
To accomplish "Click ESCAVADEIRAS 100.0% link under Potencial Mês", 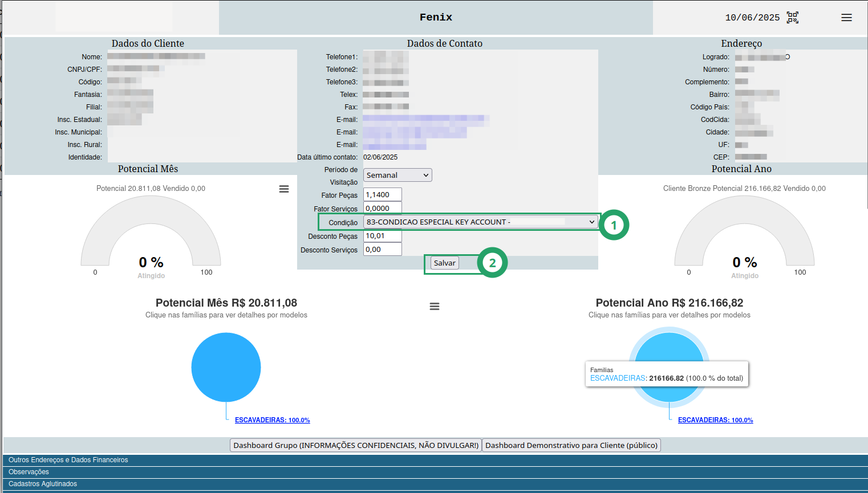I will click(273, 420).
